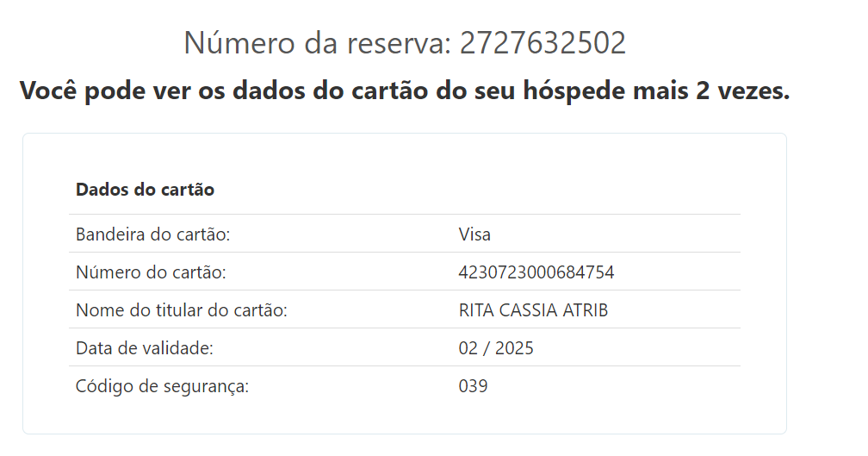Click the cardholder name value

533,310
